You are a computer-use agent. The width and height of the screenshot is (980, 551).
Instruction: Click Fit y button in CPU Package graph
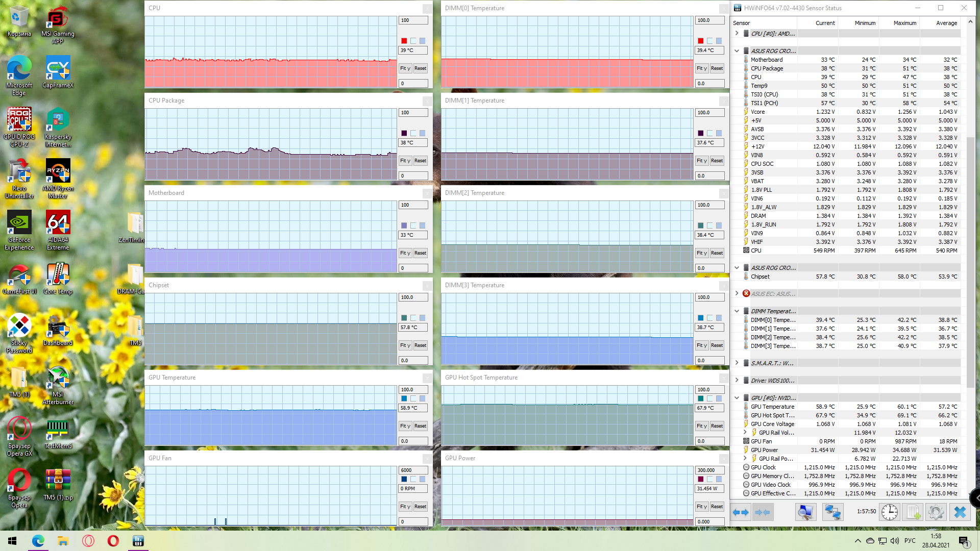[x=405, y=161]
